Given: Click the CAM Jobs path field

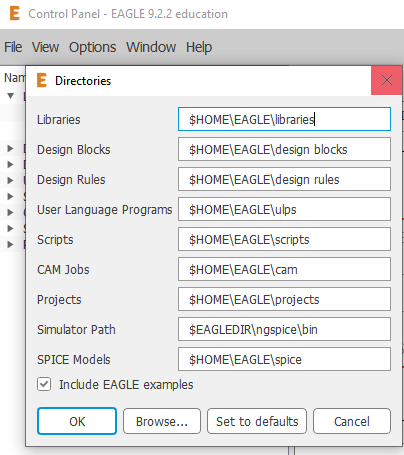Looking at the screenshot, I should [284, 269].
